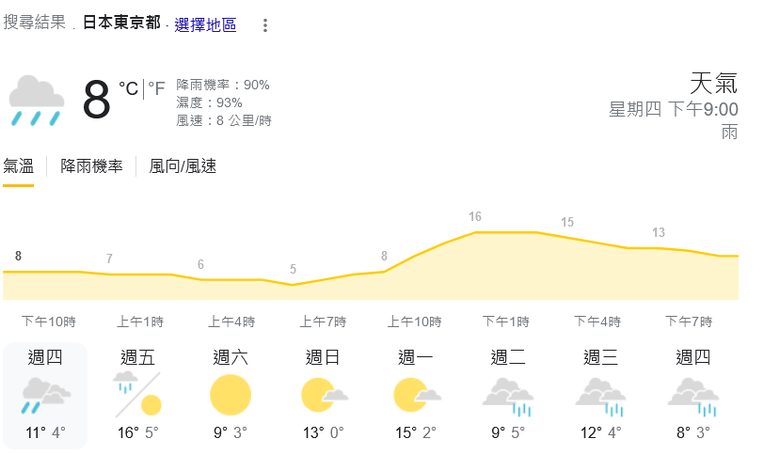The width and height of the screenshot is (780, 455).
Task: Select the Sunday (週日) partly cloudy icon
Action: pos(324,395)
